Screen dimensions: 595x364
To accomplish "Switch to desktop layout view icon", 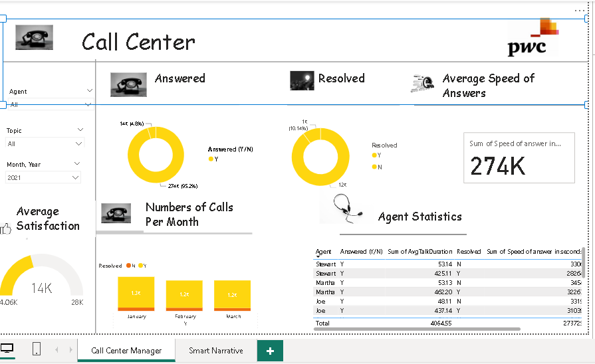I will [7, 348].
